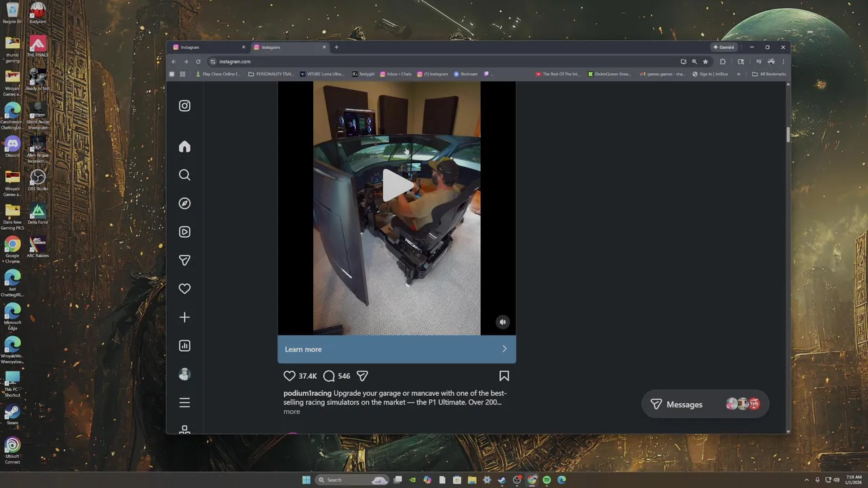This screenshot has width=868, height=488.
Task: Click the Instagram page vertical scrollbar
Action: [x=788, y=134]
